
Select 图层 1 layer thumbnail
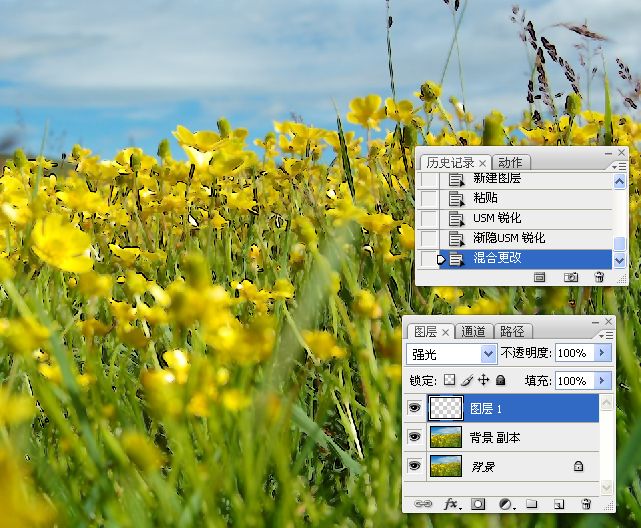(446, 408)
